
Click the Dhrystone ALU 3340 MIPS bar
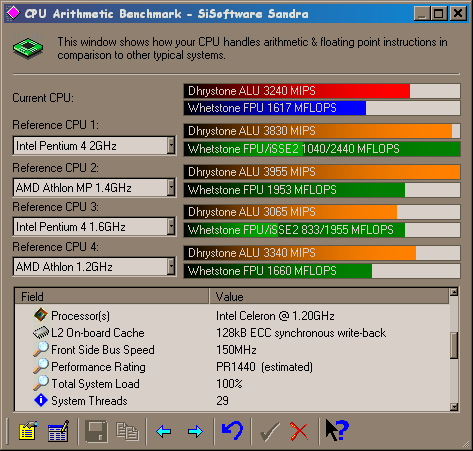[x=322, y=253]
